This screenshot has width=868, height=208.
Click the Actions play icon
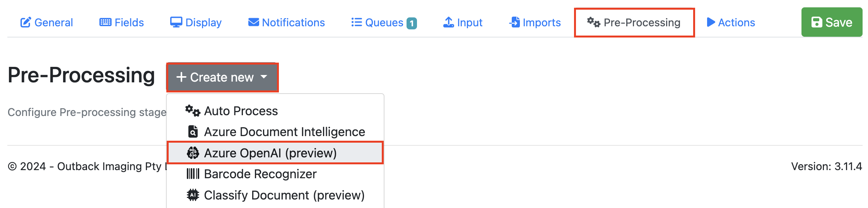(x=711, y=22)
